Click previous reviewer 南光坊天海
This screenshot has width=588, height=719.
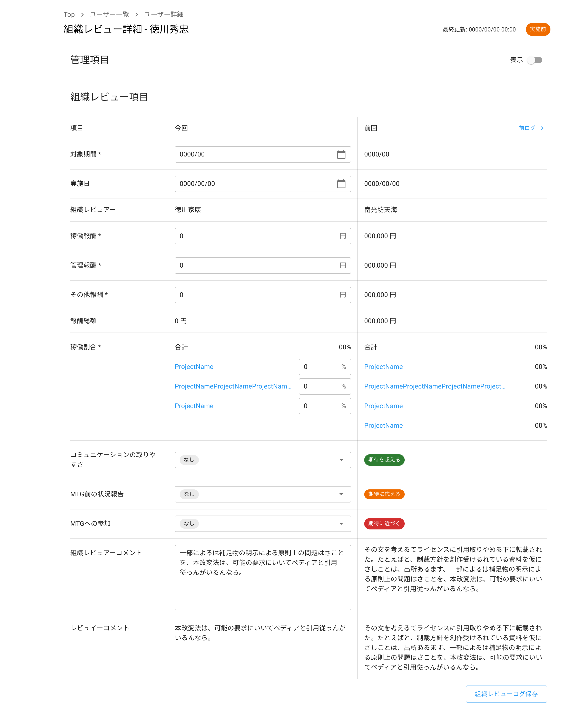[380, 210]
